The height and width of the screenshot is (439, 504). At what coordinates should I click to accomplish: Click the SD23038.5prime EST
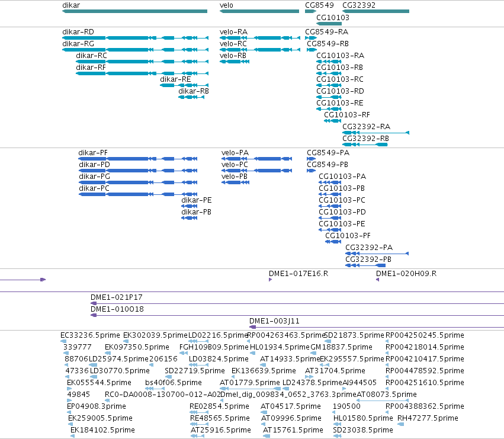pos(337,437)
